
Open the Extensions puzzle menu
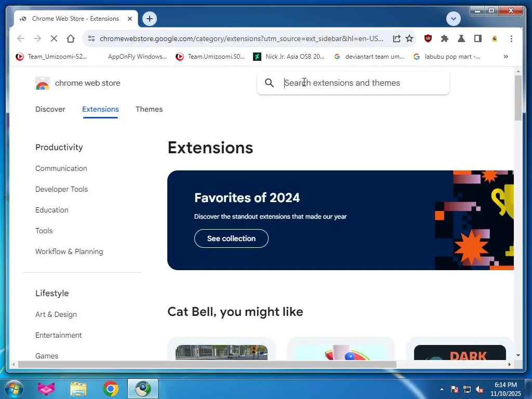(x=445, y=38)
